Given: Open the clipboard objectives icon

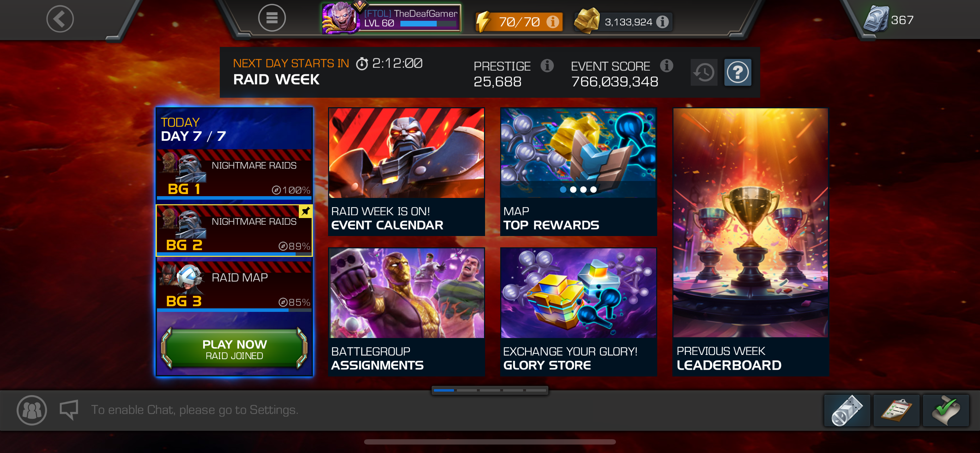Looking at the screenshot, I should (x=896, y=410).
